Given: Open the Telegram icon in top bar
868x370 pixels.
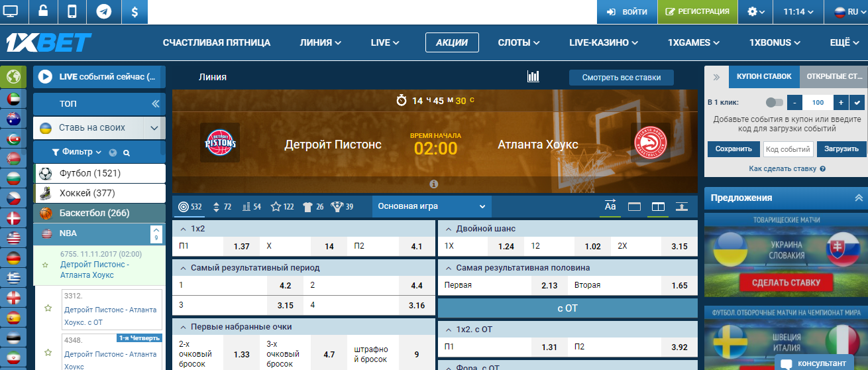Looking at the screenshot, I should (103, 11).
